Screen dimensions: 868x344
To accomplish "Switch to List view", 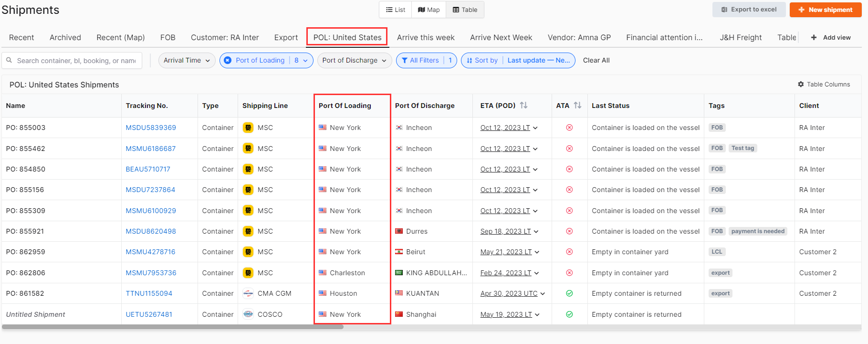I will 395,10.
